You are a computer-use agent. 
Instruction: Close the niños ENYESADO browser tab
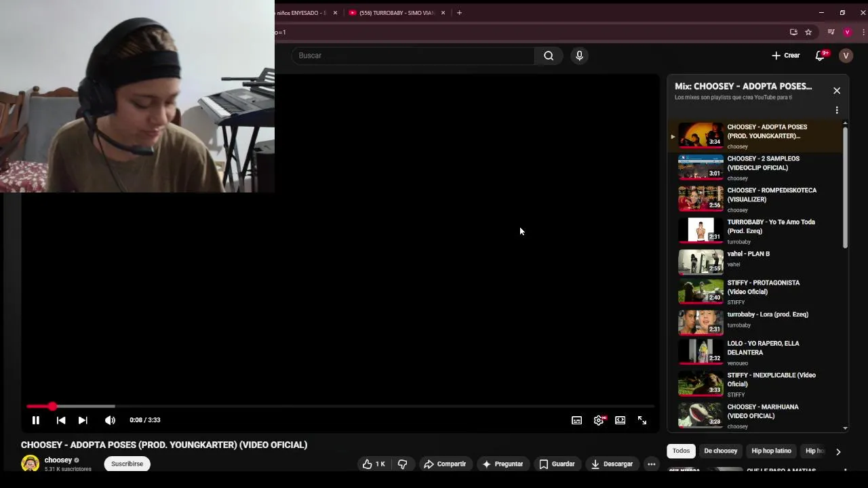(x=334, y=13)
